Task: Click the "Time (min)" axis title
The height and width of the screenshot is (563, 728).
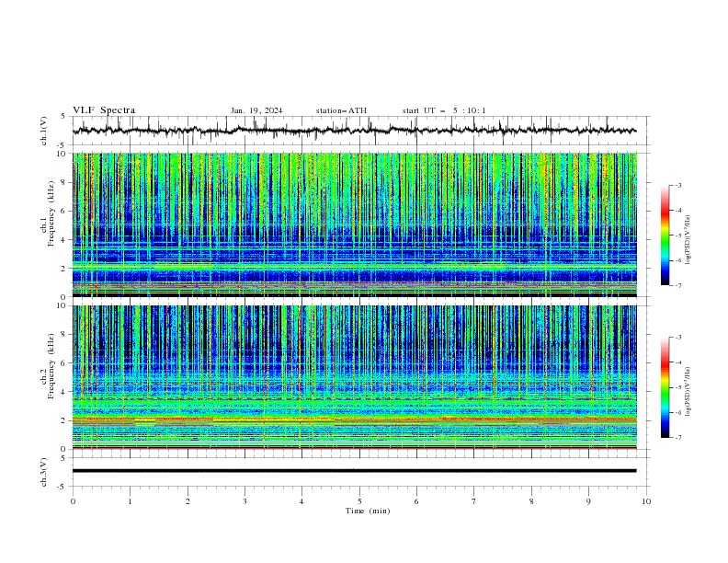Action: pyautogui.click(x=368, y=511)
